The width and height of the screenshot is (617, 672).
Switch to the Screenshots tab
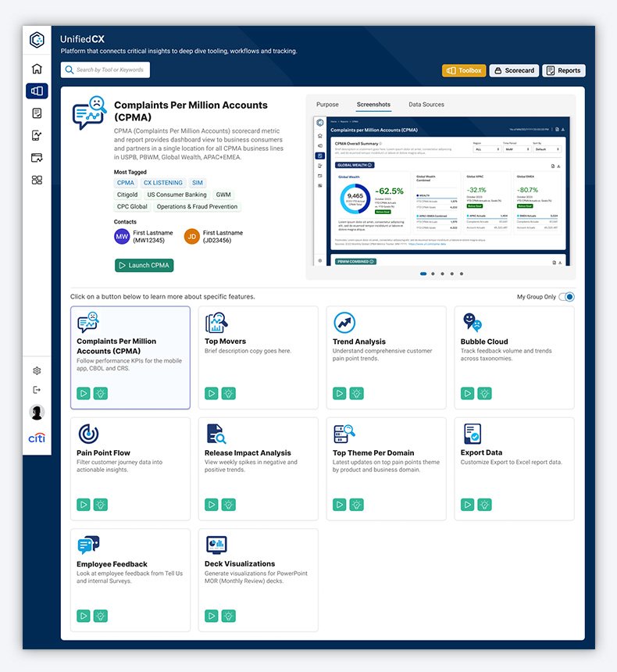click(x=373, y=104)
